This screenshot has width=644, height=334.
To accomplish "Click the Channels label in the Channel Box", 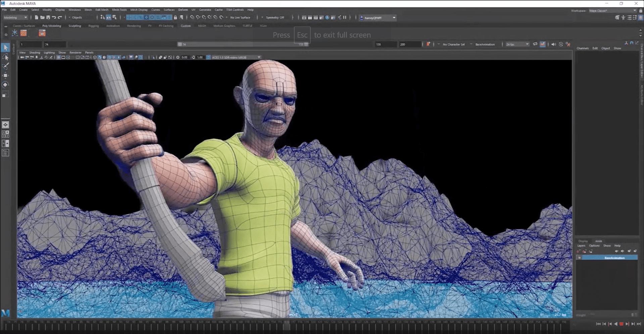I will pyautogui.click(x=583, y=48).
